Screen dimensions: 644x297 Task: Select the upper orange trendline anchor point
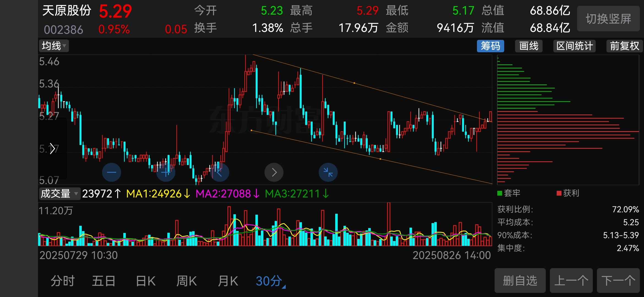(354, 83)
